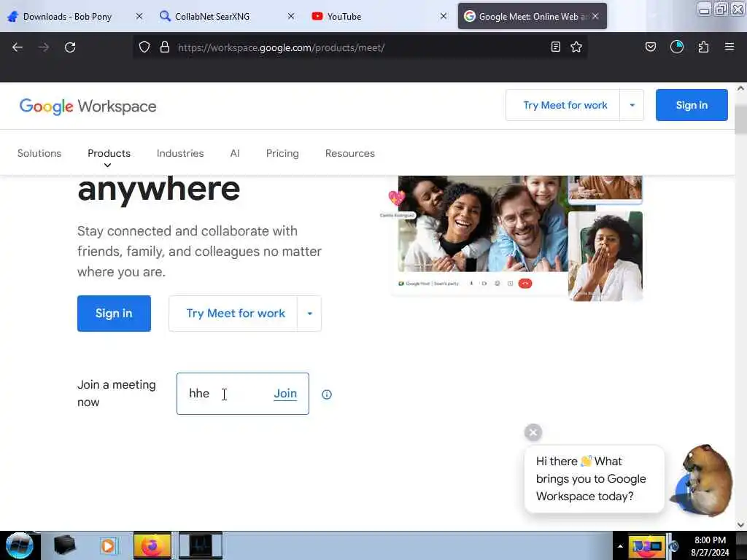Open the Firefox hamburger menu

(729, 47)
